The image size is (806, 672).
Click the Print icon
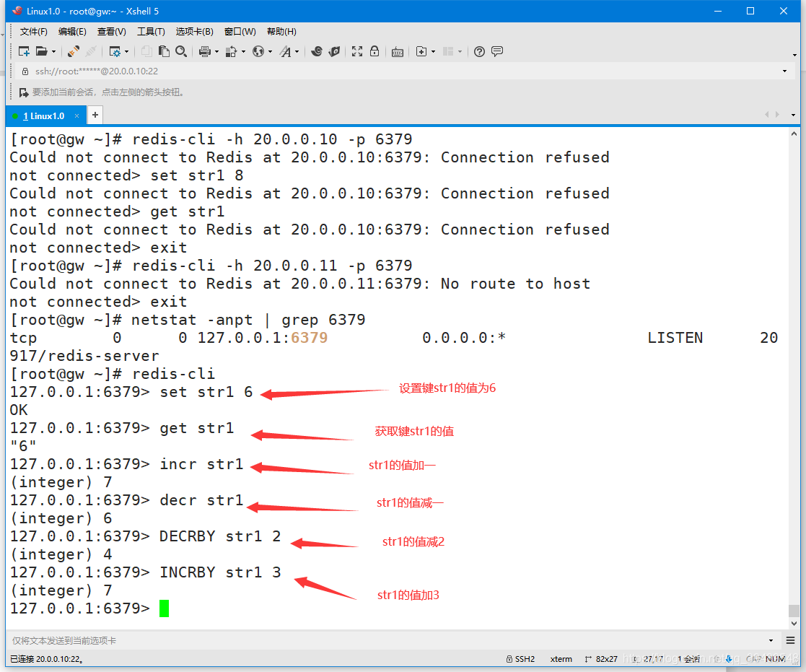[x=205, y=51]
